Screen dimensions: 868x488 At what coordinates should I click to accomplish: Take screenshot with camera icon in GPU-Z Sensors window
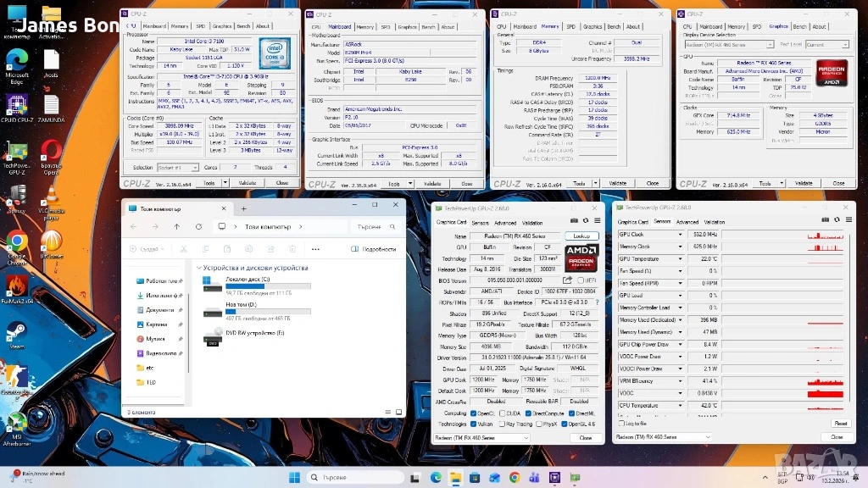click(827, 221)
